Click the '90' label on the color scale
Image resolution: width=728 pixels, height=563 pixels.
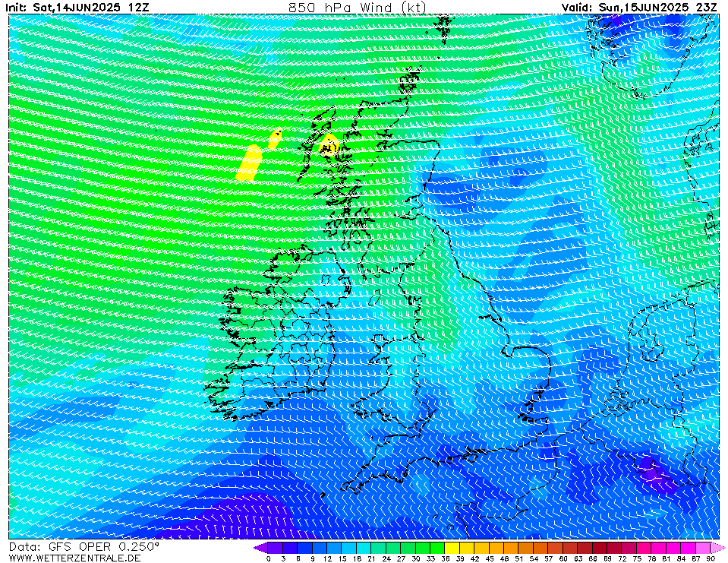711,558
